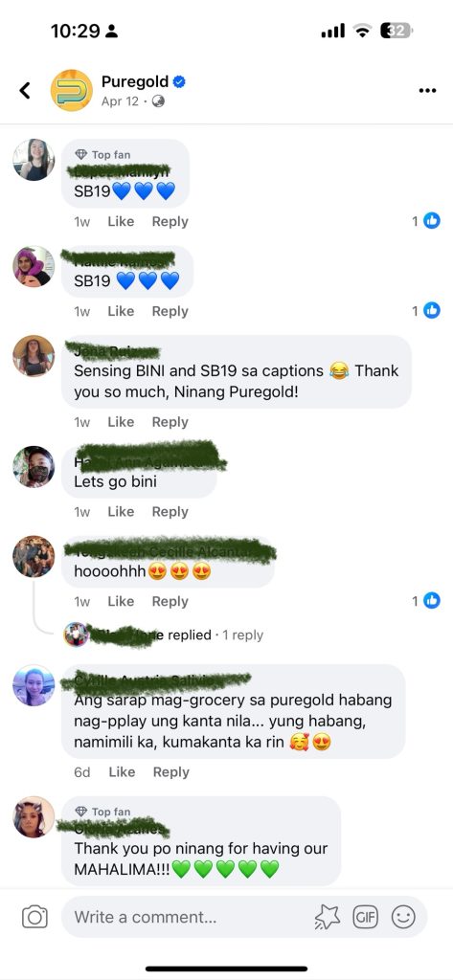Tap the camera icon to attach photo
The width and height of the screenshot is (453, 980).
pos(35,917)
